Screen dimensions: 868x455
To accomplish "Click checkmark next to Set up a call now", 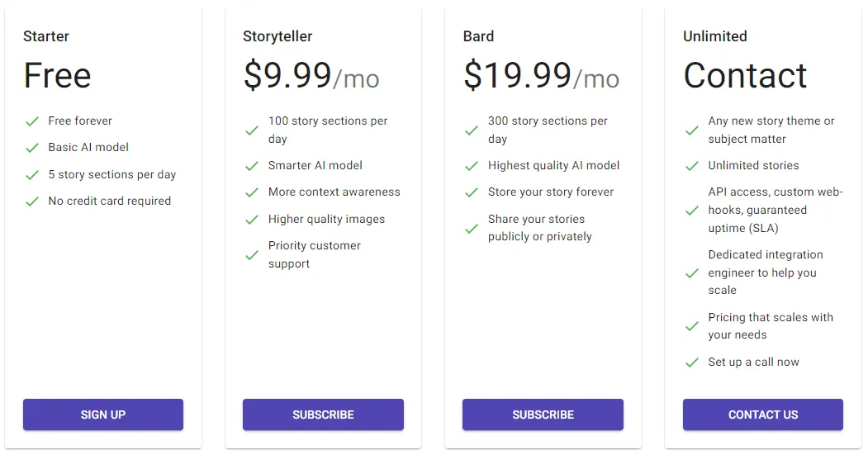I will click(692, 363).
